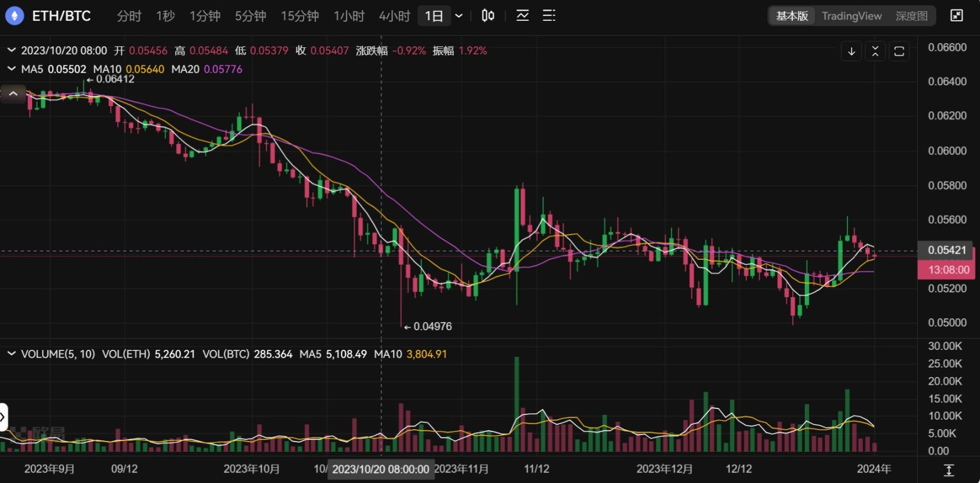Image resolution: width=980 pixels, height=483 pixels.
Task: Click the fullscreen expand icon
Action: pyautogui.click(x=956, y=16)
